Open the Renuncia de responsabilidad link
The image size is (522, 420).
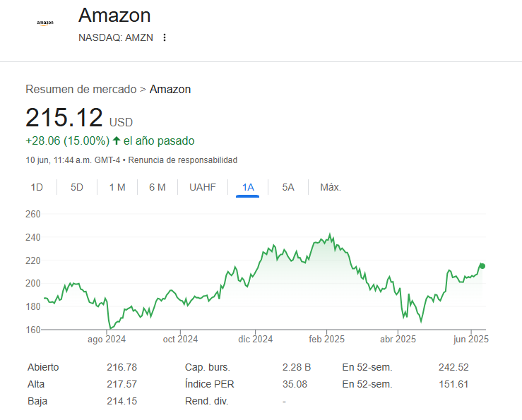pyautogui.click(x=183, y=160)
